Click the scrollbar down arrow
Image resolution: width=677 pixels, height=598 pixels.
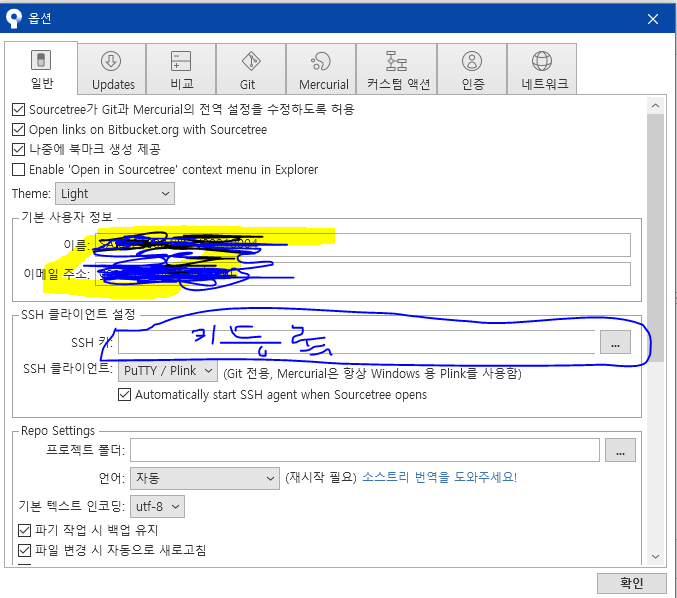(655, 557)
